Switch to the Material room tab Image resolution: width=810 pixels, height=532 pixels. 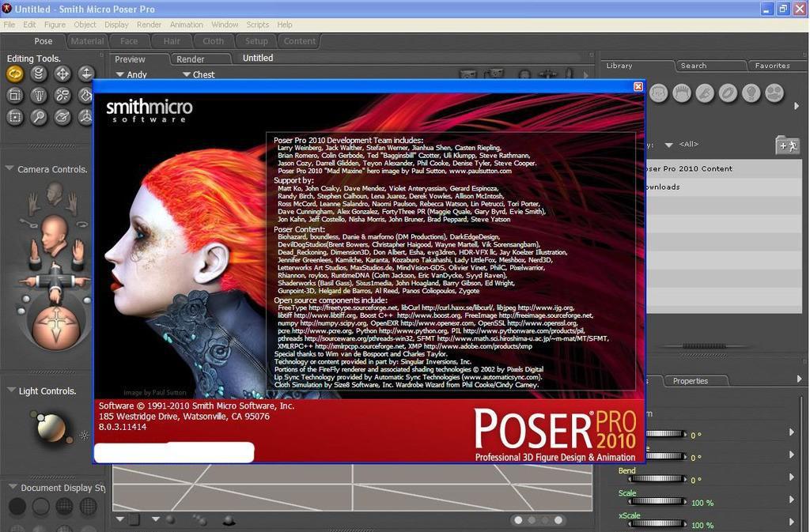click(x=87, y=41)
